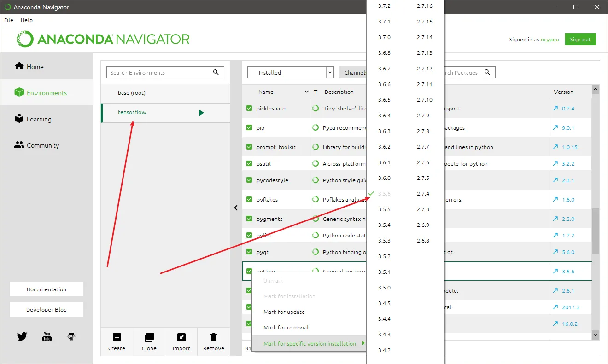Image resolution: width=608 pixels, height=364 pixels.
Task: Click the type circle icon for psutil
Action: tap(316, 164)
